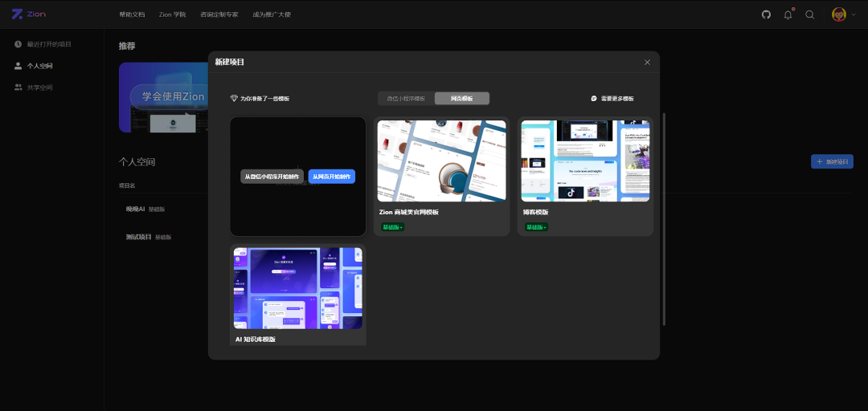Click the chat icon beside 需要更多模板

(x=594, y=99)
